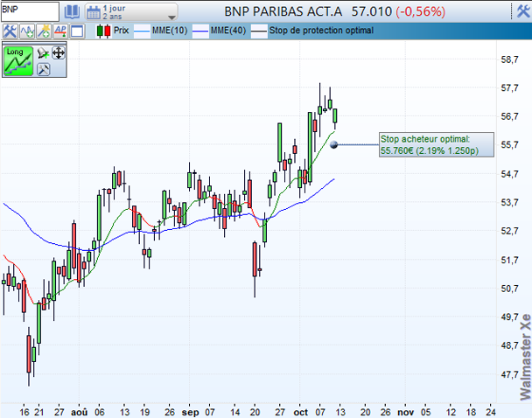Click the BNP PARIBAS ACT.A title

tap(283, 11)
